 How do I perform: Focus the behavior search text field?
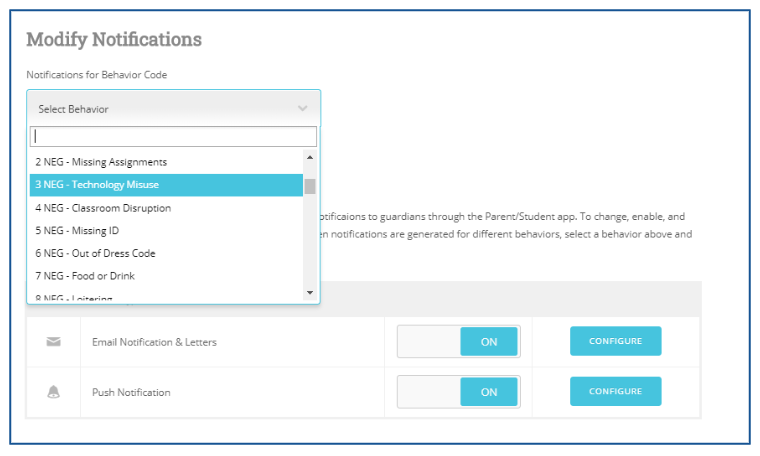[x=173, y=136]
